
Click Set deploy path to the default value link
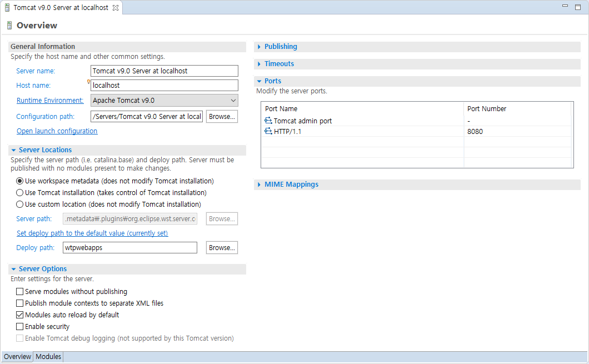(x=92, y=233)
